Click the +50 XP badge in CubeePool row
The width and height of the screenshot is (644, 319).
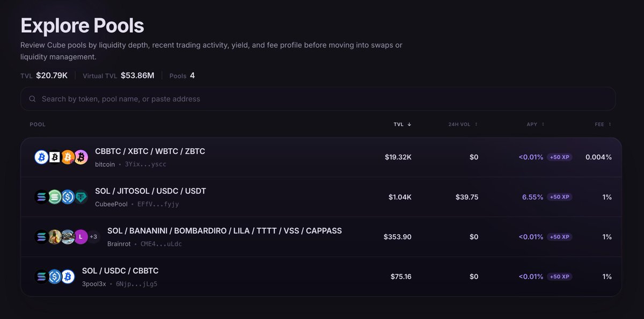point(560,197)
